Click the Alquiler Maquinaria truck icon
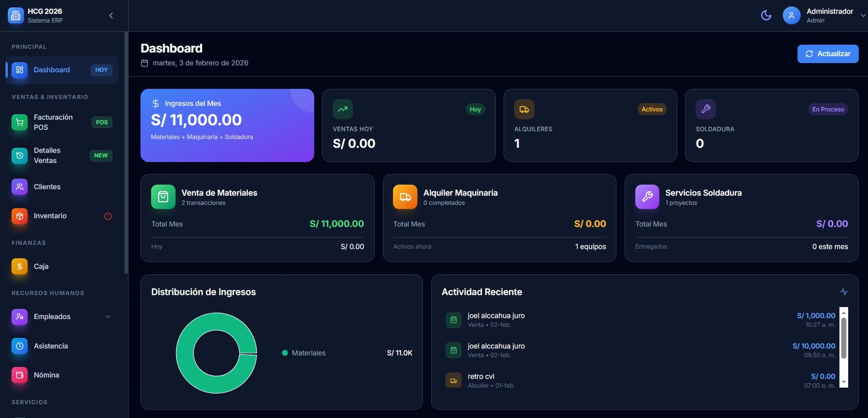Screen dimensions: 868x418 click(405, 197)
